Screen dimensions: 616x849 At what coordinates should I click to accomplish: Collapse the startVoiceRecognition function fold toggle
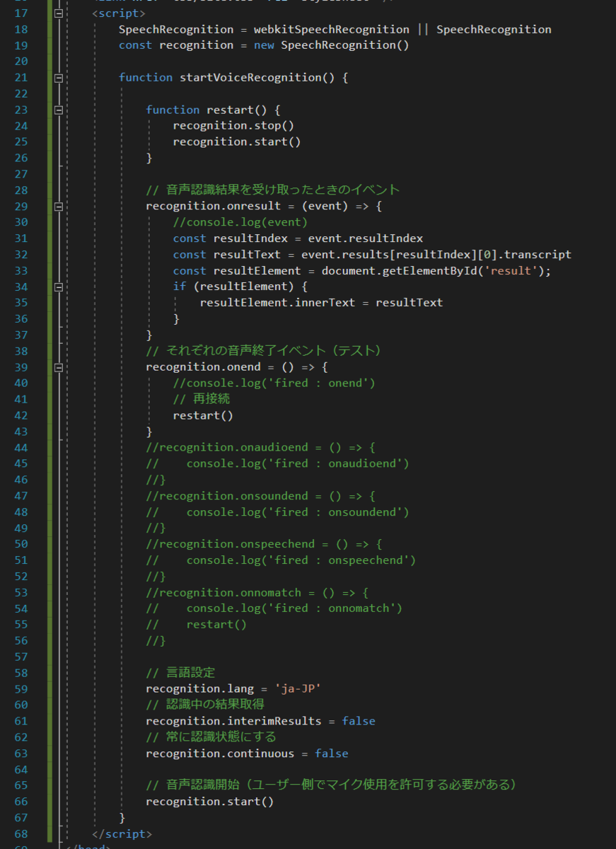59,78
